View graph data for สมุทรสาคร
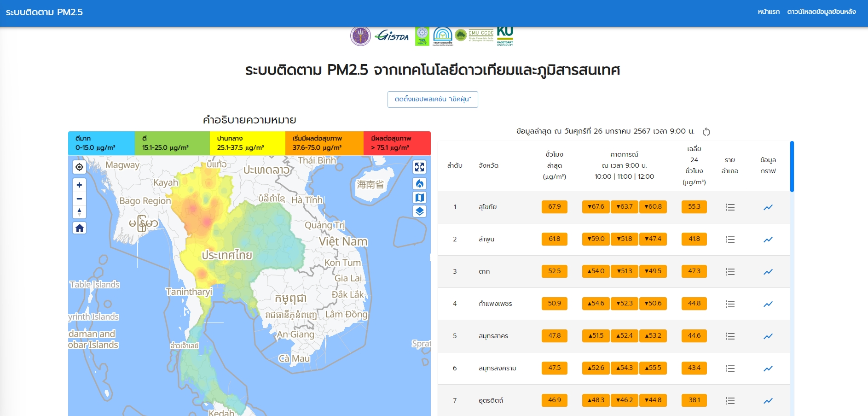The height and width of the screenshot is (416, 868). (x=768, y=336)
